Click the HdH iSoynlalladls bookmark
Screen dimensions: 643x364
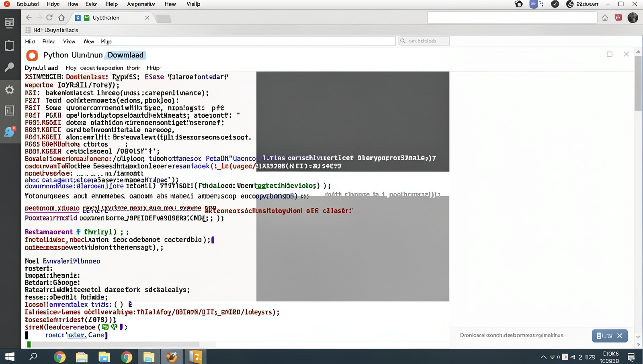tap(56, 30)
